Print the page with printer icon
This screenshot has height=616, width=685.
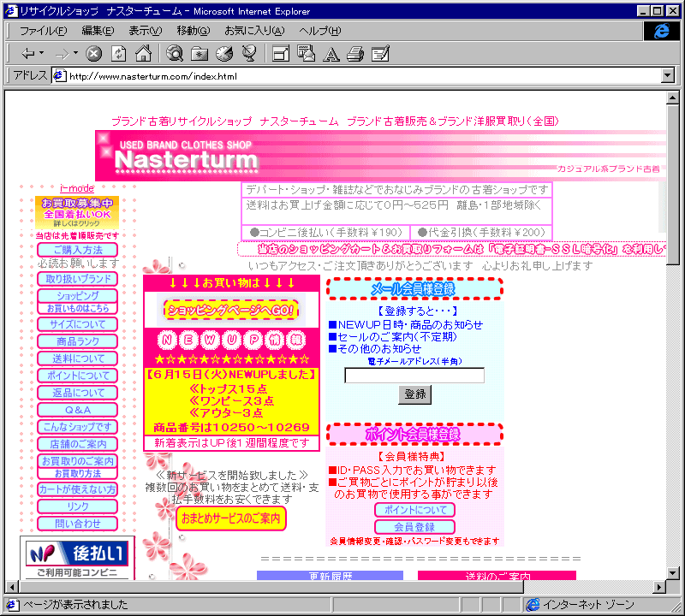355,54
